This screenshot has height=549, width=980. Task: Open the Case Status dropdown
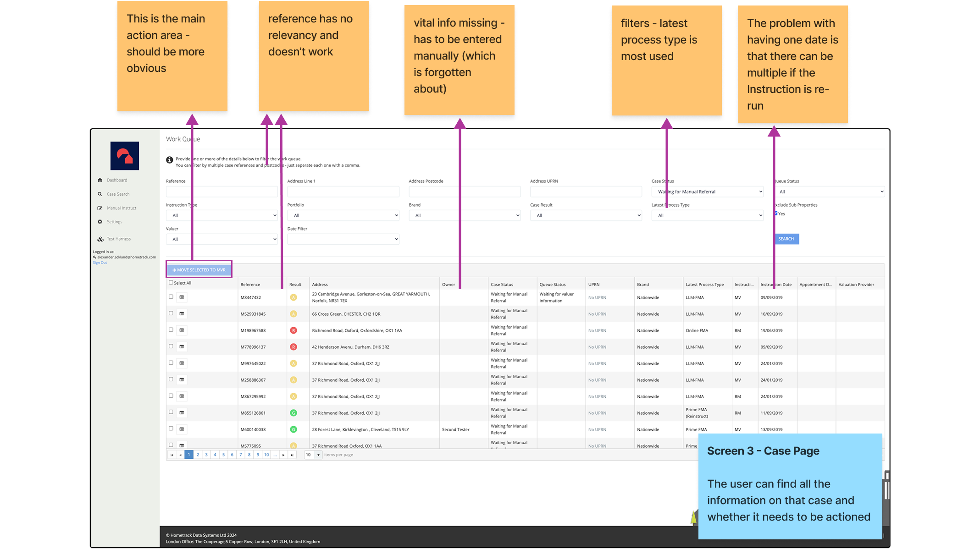click(707, 192)
